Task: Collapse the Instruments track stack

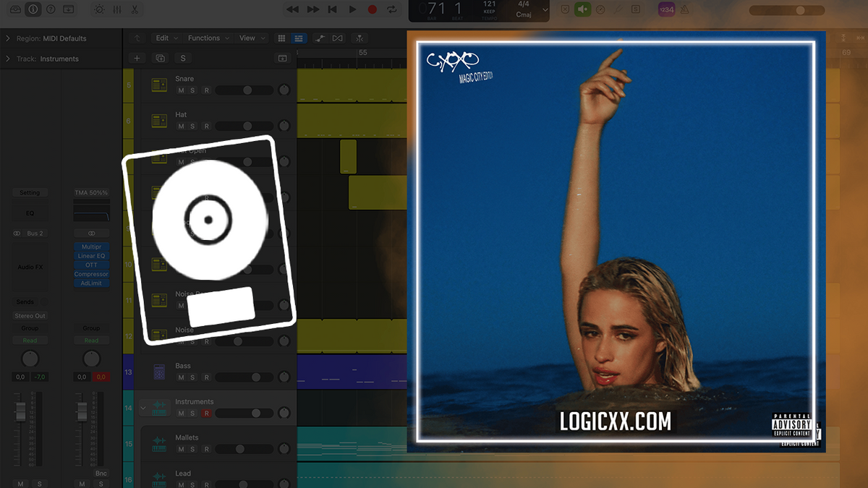Action: coord(142,408)
